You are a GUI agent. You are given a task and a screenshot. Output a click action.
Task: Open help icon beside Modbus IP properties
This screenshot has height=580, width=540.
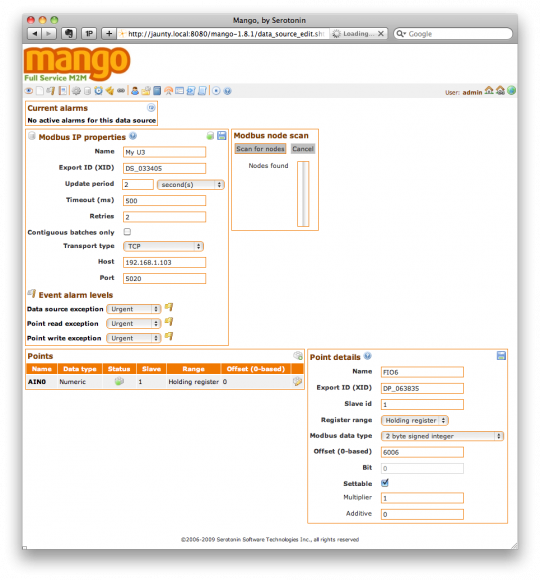click(133, 136)
